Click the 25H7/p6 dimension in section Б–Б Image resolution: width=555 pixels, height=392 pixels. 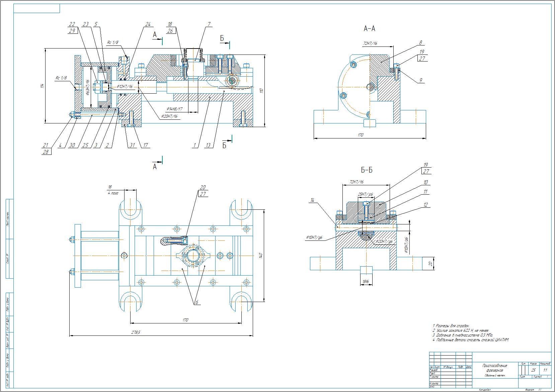tap(366, 194)
